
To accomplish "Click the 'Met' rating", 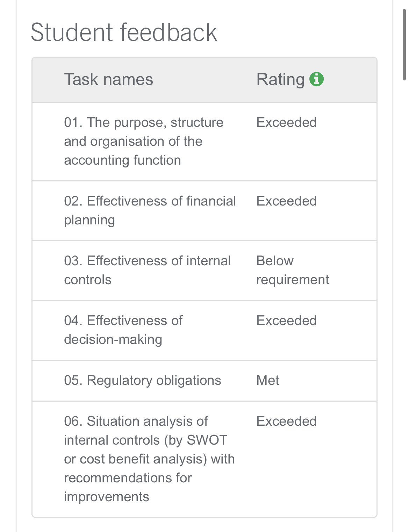I will (267, 381).
